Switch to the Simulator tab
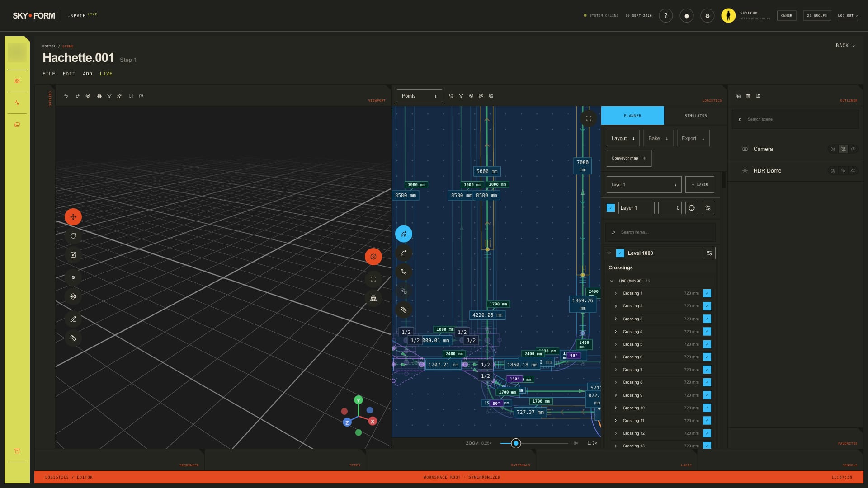The image size is (868, 488). click(x=696, y=116)
